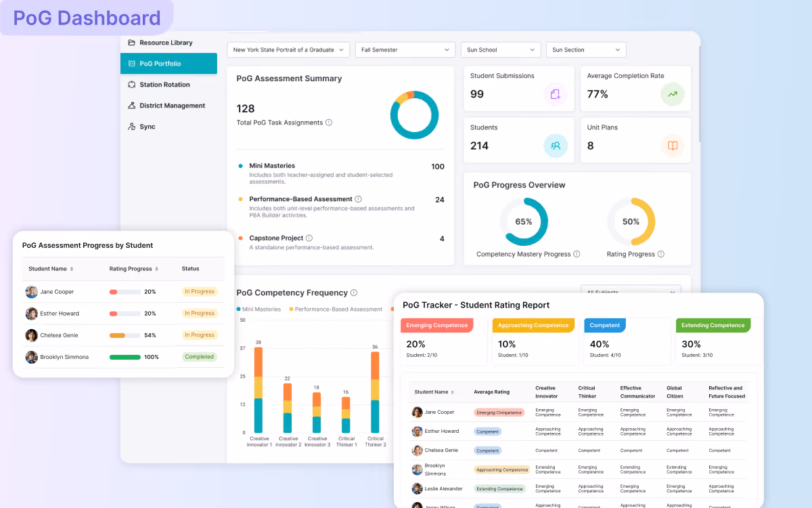Select the Approaching Competence tab card

pyautogui.click(x=535, y=342)
